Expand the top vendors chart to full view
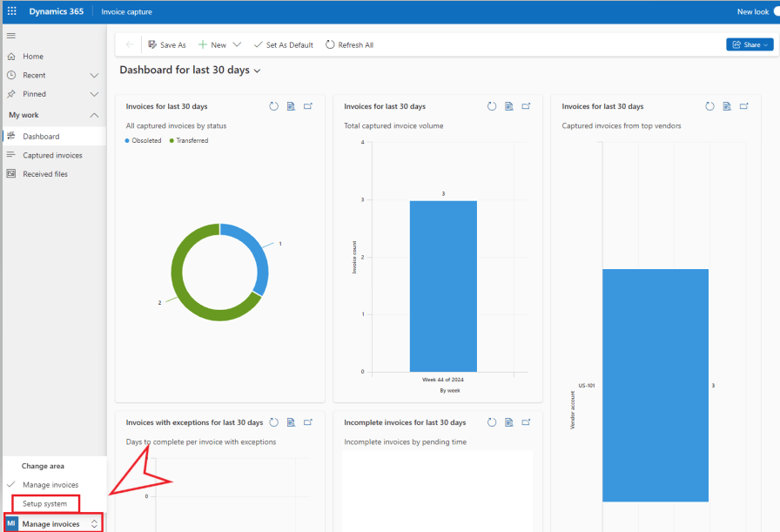 [744, 106]
